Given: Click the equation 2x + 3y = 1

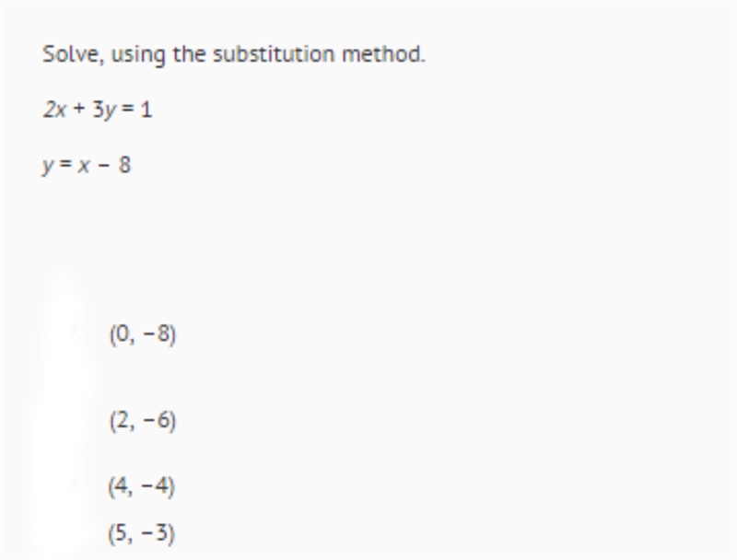Looking at the screenshot, I should 98,110.
